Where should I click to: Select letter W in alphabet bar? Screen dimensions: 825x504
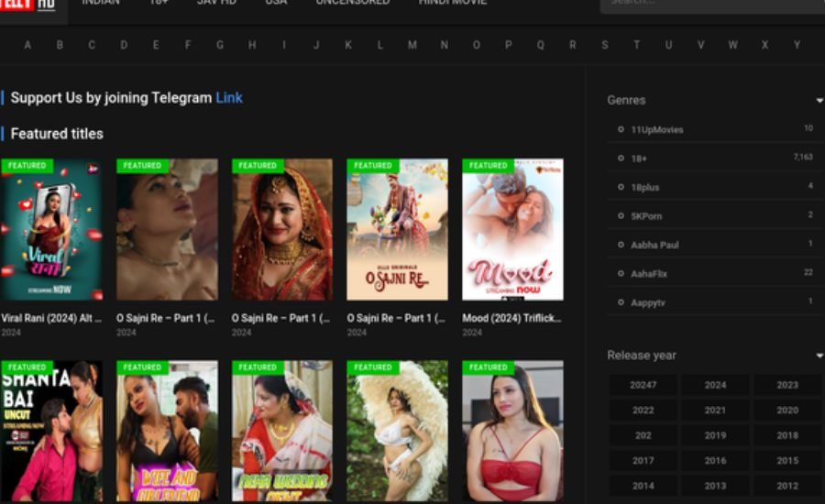coord(733,45)
